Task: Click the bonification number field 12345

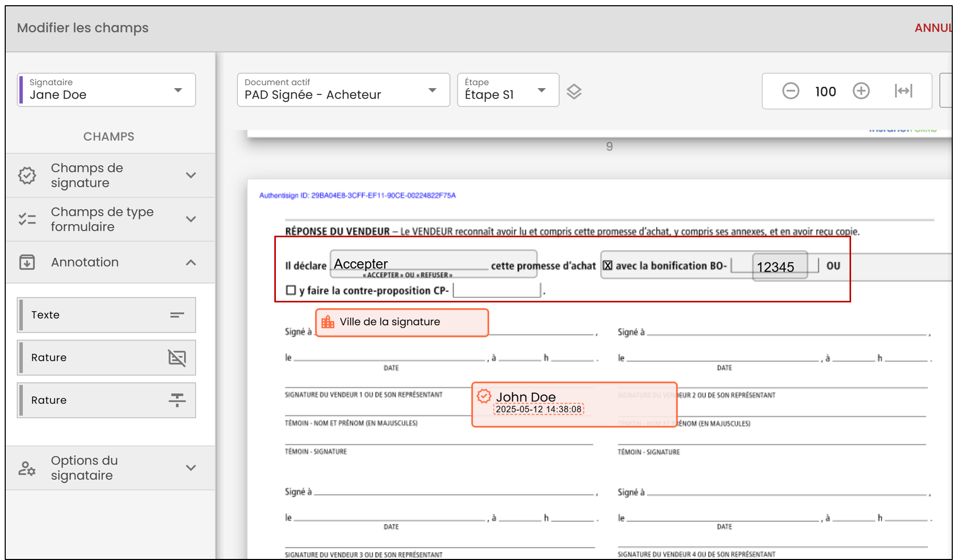Action: [x=780, y=266]
